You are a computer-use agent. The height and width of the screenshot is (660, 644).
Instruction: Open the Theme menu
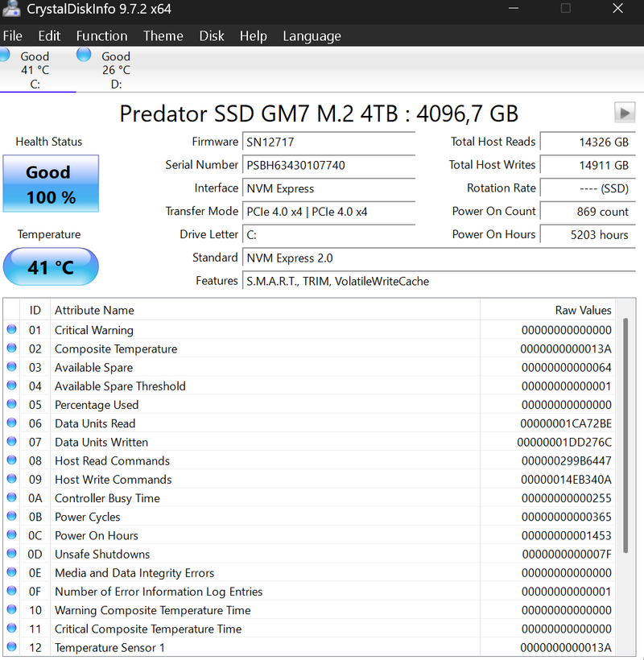pyautogui.click(x=163, y=35)
